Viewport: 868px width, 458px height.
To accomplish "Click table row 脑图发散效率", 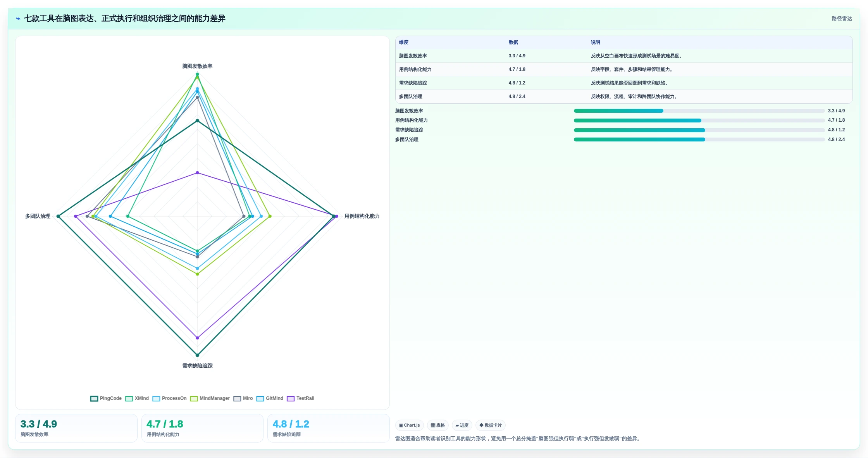I will click(x=624, y=56).
